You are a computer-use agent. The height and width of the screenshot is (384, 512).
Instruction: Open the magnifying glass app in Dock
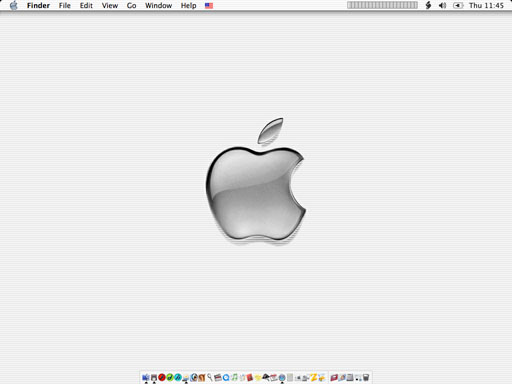pyautogui.click(x=210, y=377)
